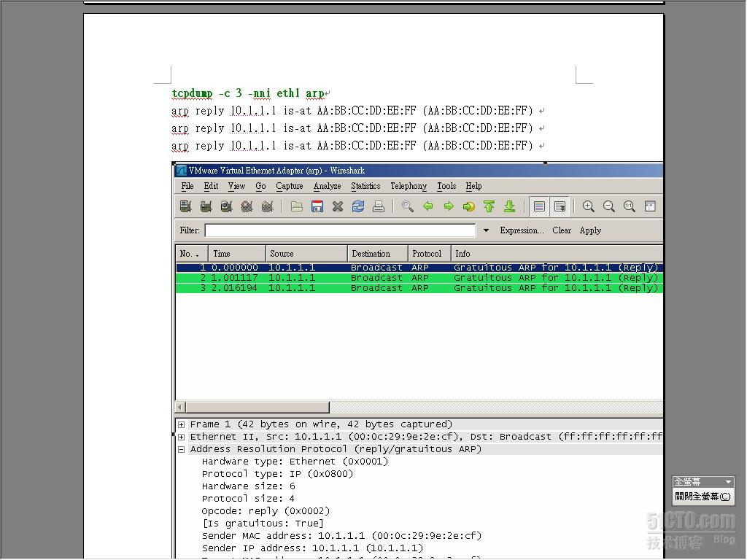Expand the Ethernet II tree node
The height and width of the screenshot is (560, 747).
182,437
